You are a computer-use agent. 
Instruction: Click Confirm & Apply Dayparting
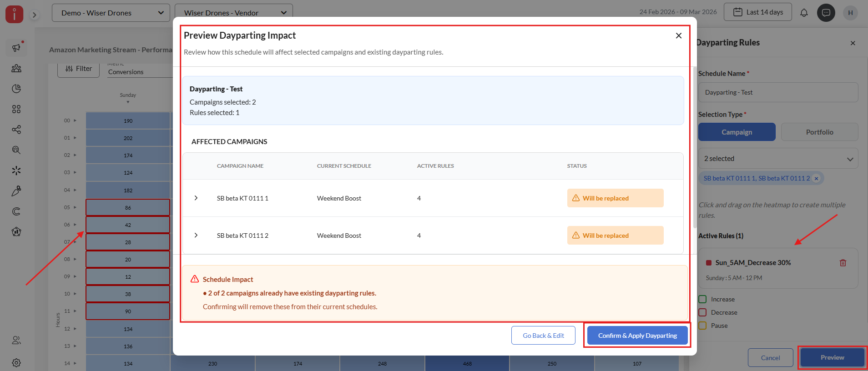pos(637,336)
